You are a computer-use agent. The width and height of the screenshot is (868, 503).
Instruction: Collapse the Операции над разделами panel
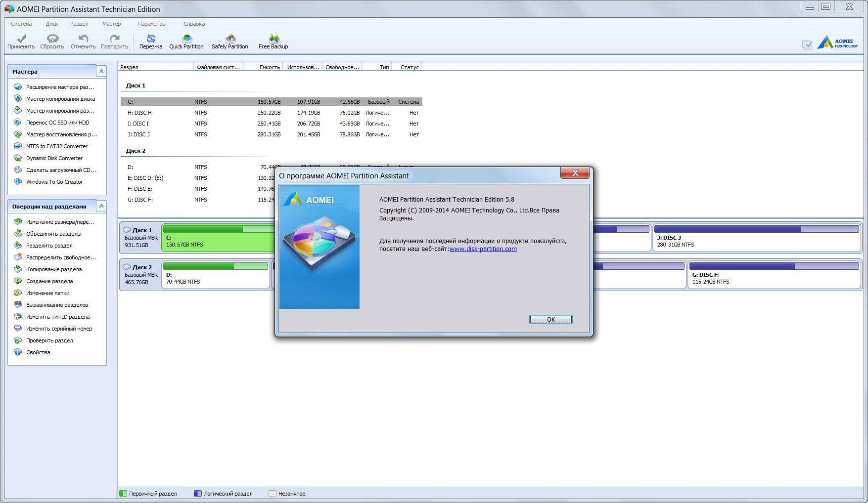pos(101,206)
